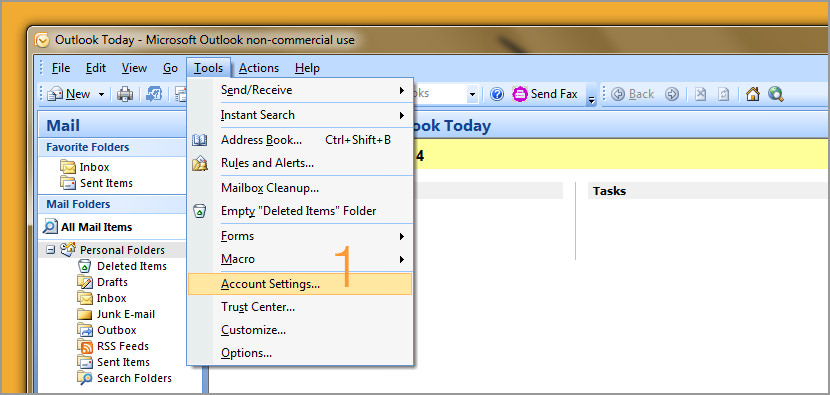Choose Rules and Alerts from Tools menu
The height and width of the screenshot is (395, 830).
[301, 163]
